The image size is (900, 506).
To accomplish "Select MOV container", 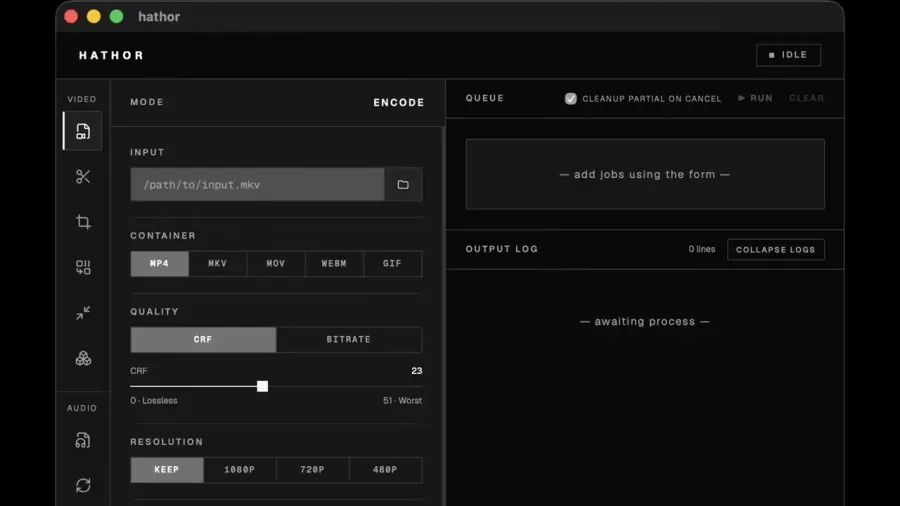I will pos(276,263).
